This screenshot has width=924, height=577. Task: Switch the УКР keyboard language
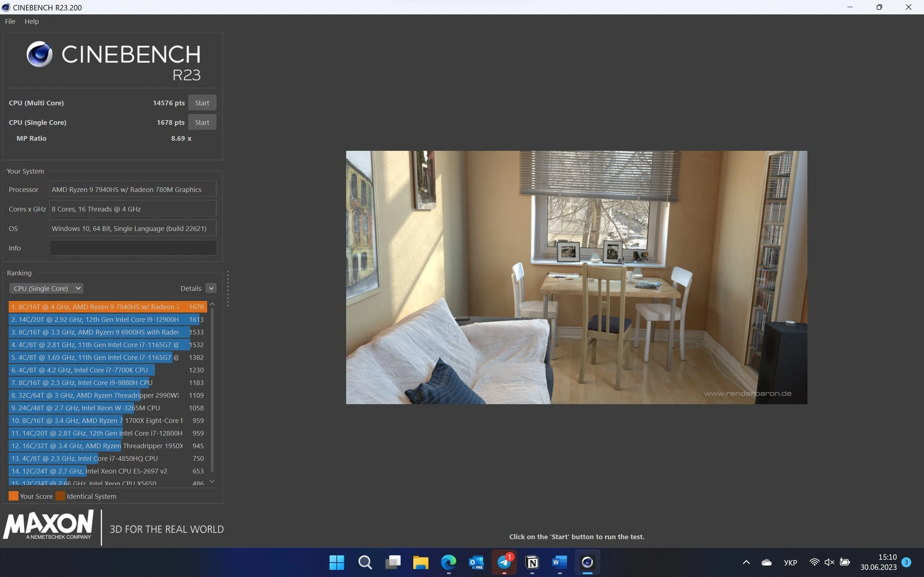tap(791, 563)
